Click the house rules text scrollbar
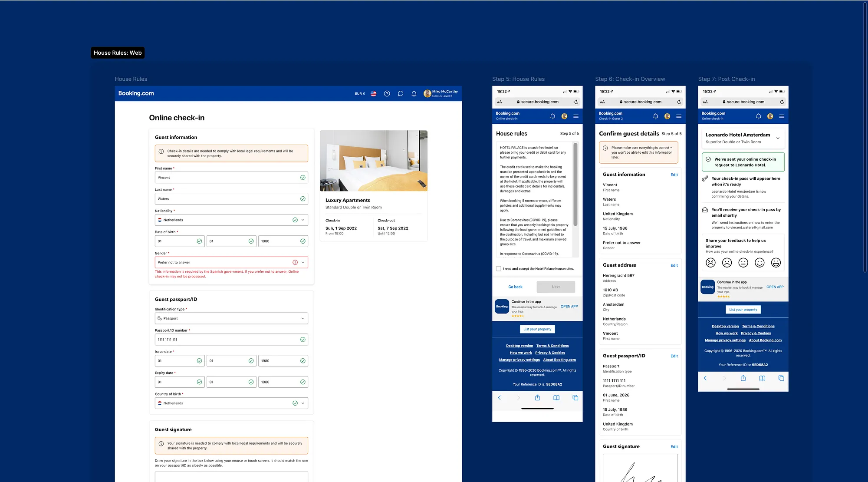 (575, 185)
